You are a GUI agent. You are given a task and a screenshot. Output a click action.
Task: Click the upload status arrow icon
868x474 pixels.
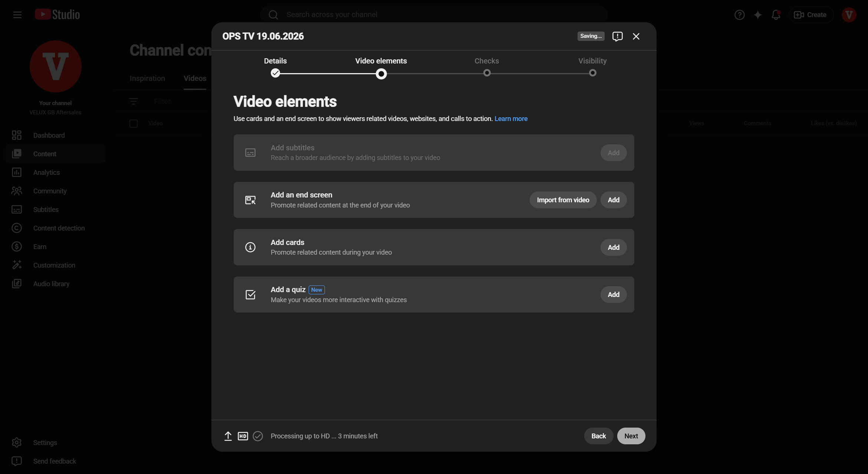click(228, 436)
